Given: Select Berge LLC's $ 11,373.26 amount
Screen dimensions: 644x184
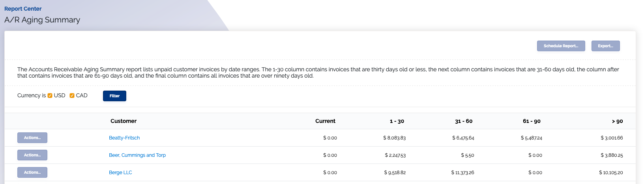Looking at the screenshot, I should click(462, 173).
